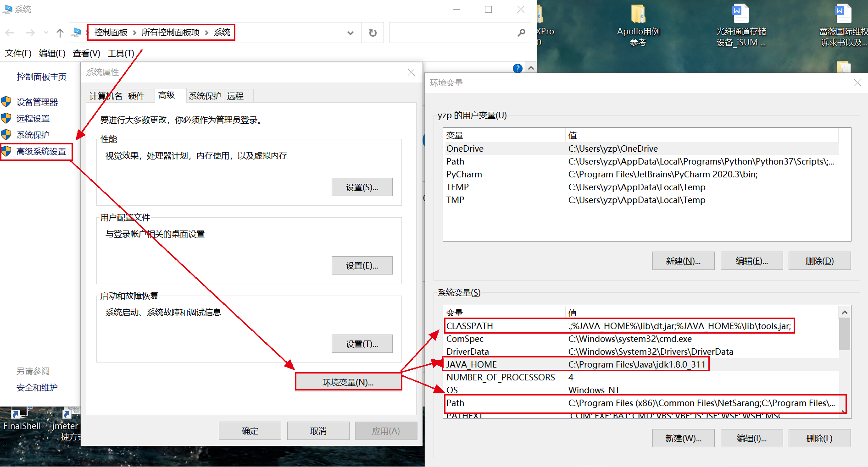The width and height of the screenshot is (868, 467).
Task: Click the system variables list scrollbar thumb
Action: click(845, 334)
